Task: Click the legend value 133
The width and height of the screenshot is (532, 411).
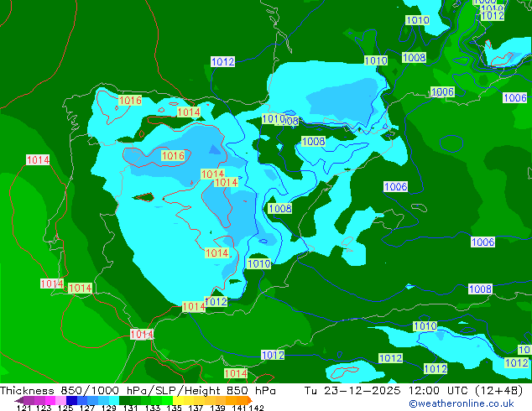Action: [153, 408]
